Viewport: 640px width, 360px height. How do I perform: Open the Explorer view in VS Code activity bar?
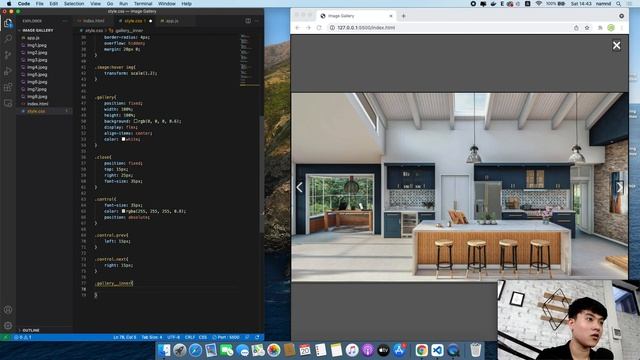(x=8, y=23)
